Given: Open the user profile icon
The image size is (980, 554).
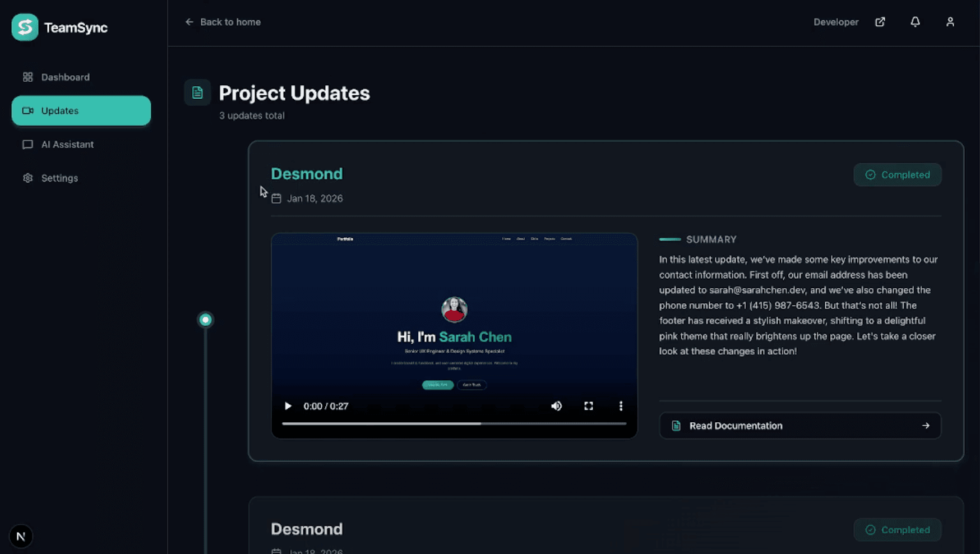Looking at the screenshot, I should pos(950,22).
